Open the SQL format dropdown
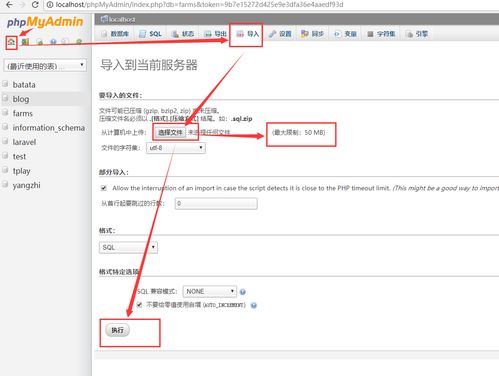Screen dimensions: 499x376 [128, 247]
